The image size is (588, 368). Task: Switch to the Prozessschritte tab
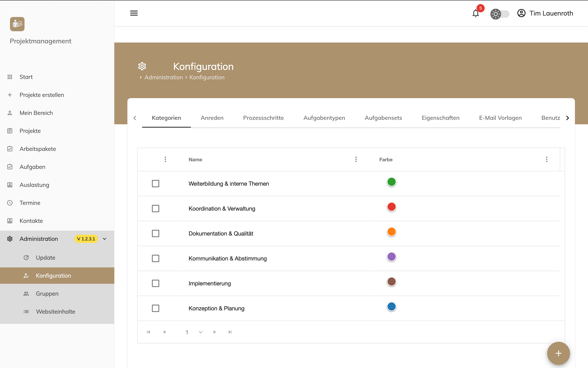click(263, 118)
